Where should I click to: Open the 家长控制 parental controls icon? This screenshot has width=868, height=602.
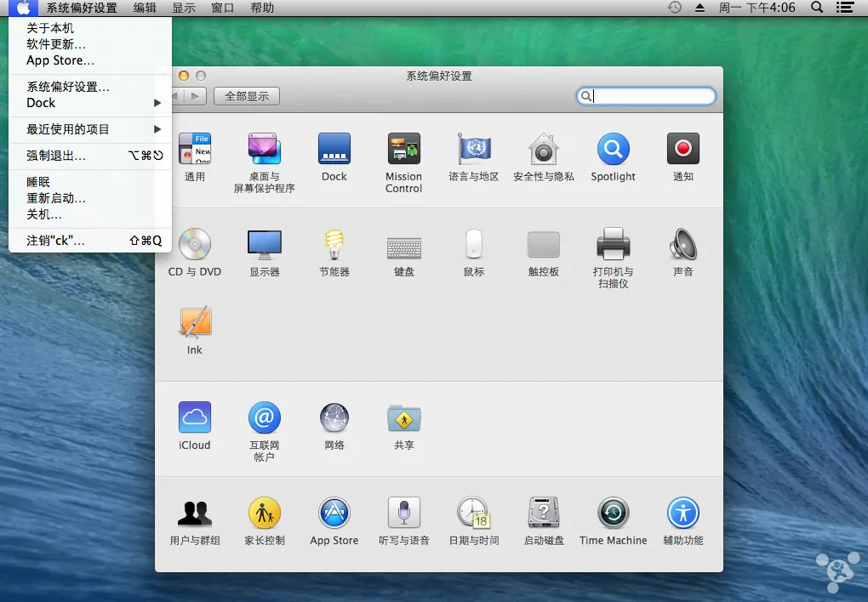tap(264, 514)
